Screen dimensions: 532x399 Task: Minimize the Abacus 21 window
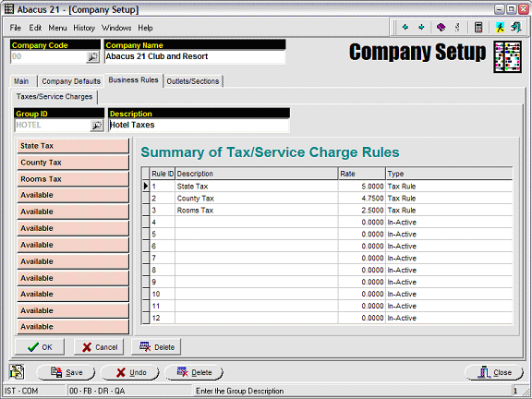click(500, 9)
